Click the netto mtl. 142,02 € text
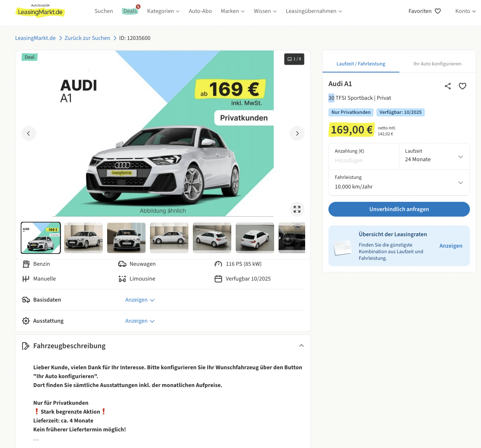 (x=387, y=131)
